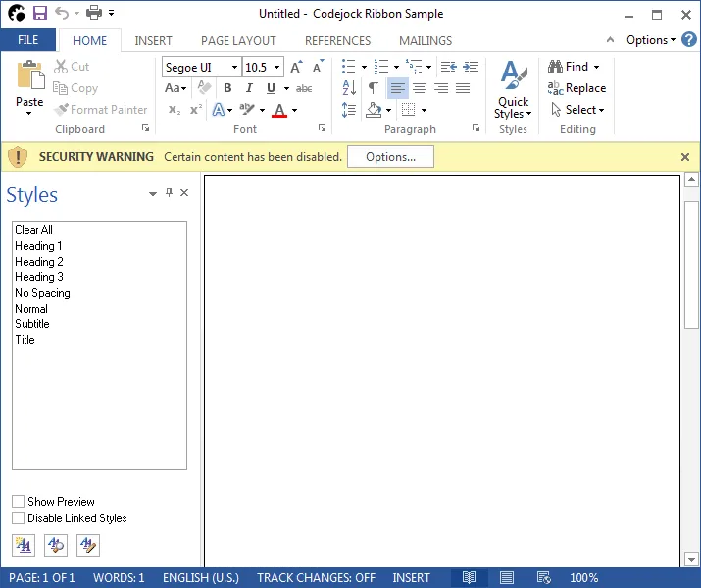Screen dimensions: 701x588
Task: Open the font size dropdown arrow
Action: 276,67
